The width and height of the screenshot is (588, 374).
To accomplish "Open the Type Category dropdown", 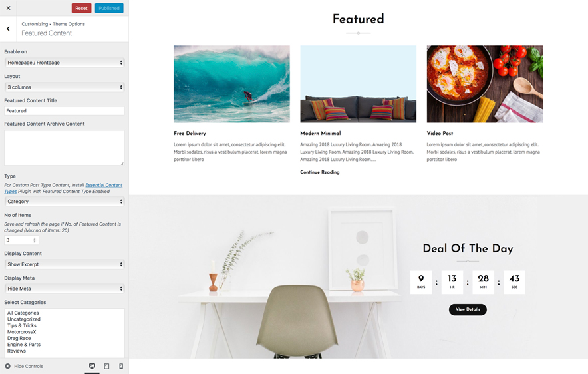I will tap(65, 202).
